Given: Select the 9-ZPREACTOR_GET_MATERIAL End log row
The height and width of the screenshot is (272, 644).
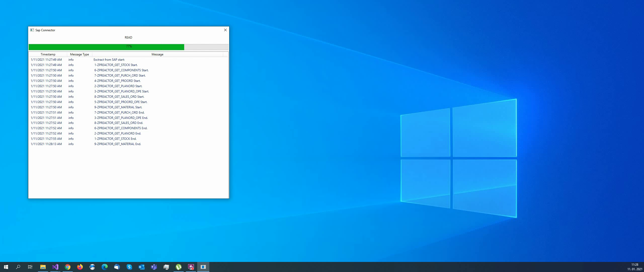Looking at the screenshot, I should (x=117, y=144).
